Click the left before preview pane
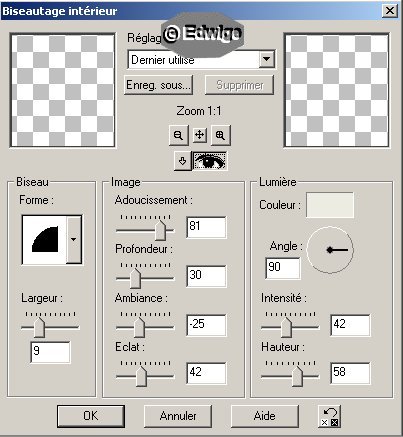403x437 pixels. [63, 90]
